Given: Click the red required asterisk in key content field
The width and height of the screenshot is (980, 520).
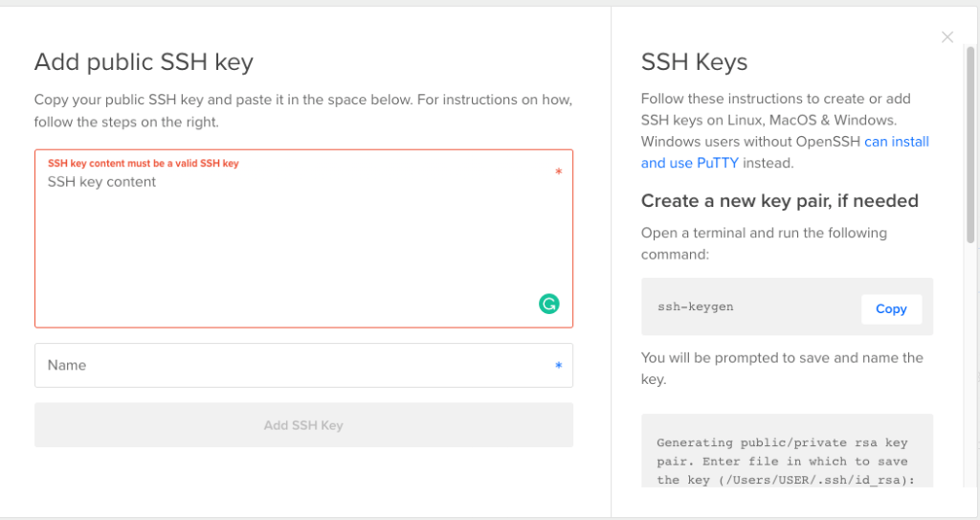Looking at the screenshot, I should coord(558,173).
